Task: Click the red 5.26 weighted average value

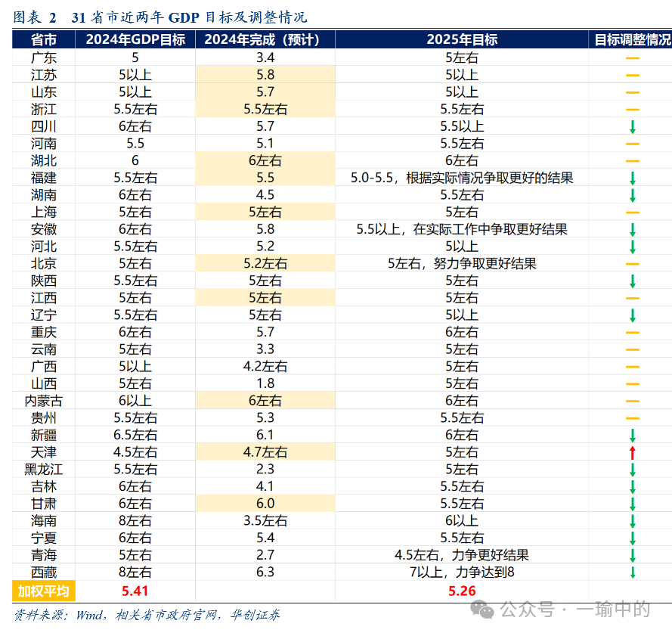Action: pos(462,591)
